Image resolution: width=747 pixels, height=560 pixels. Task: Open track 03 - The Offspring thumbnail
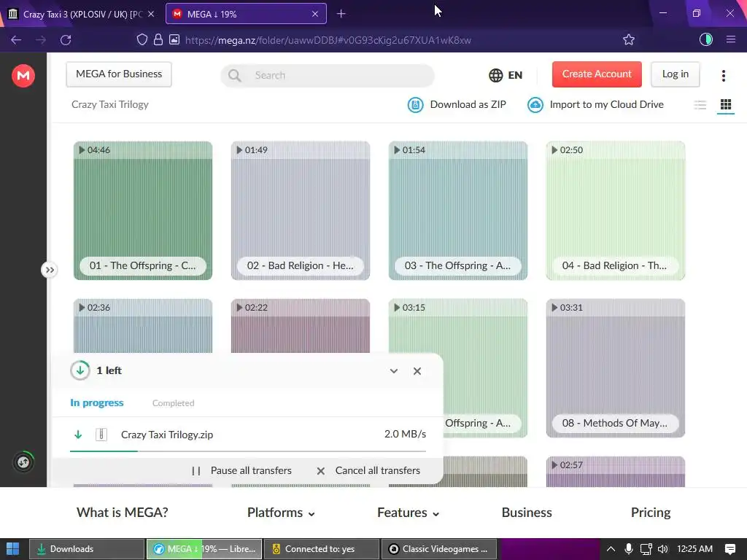click(x=458, y=211)
